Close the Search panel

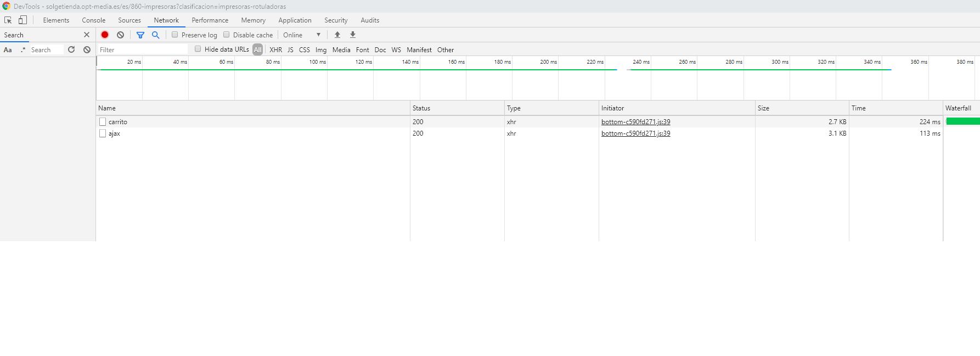coord(86,35)
